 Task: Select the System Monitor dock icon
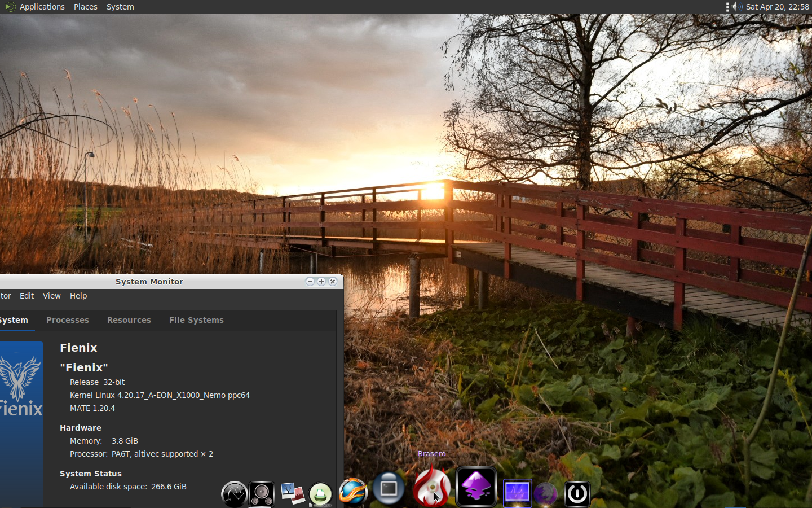point(517,493)
